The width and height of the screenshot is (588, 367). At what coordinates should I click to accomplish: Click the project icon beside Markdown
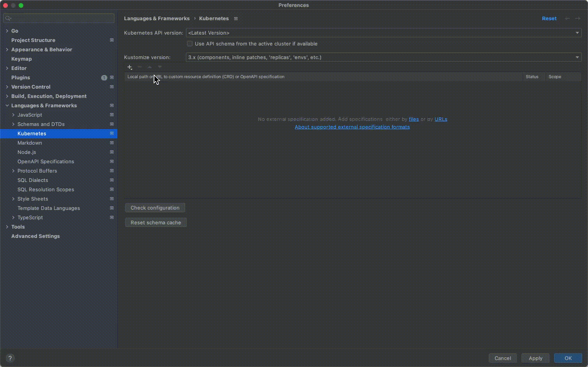pyautogui.click(x=112, y=143)
